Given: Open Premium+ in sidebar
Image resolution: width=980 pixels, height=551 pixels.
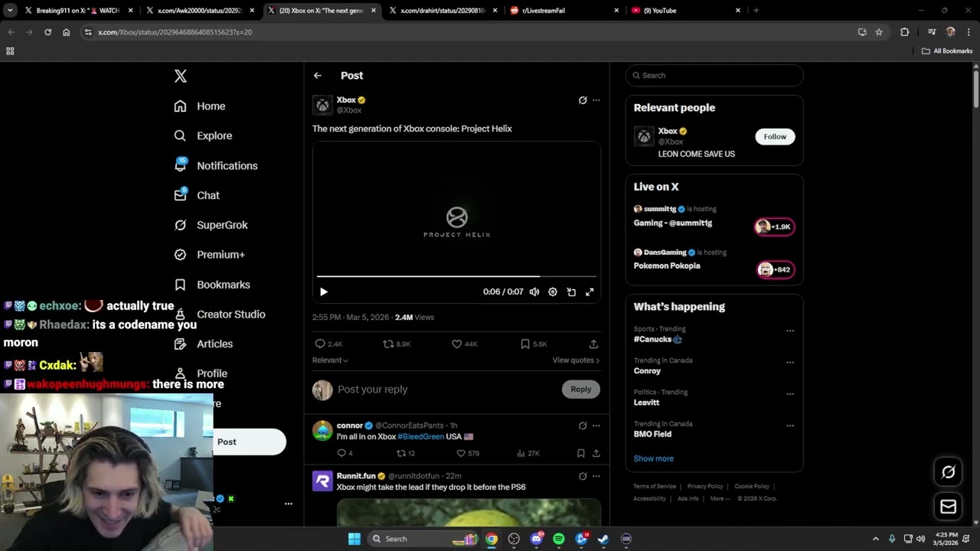Looking at the screenshot, I should point(209,255).
